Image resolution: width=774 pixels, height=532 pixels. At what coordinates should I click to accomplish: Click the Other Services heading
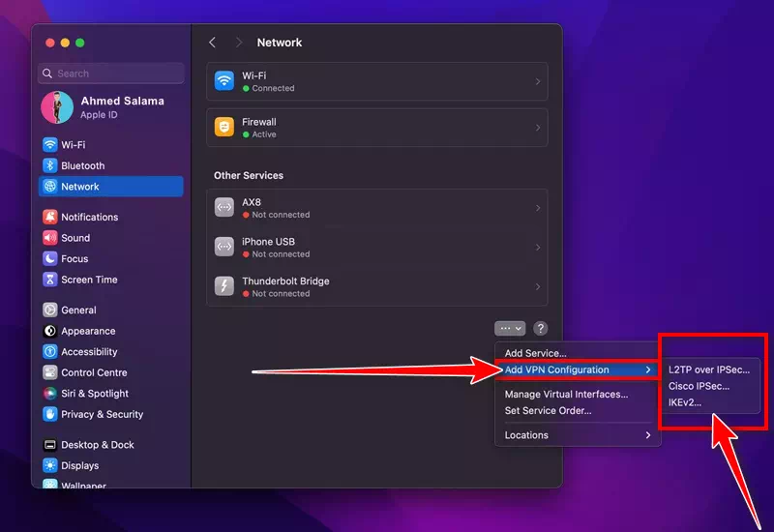click(249, 175)
